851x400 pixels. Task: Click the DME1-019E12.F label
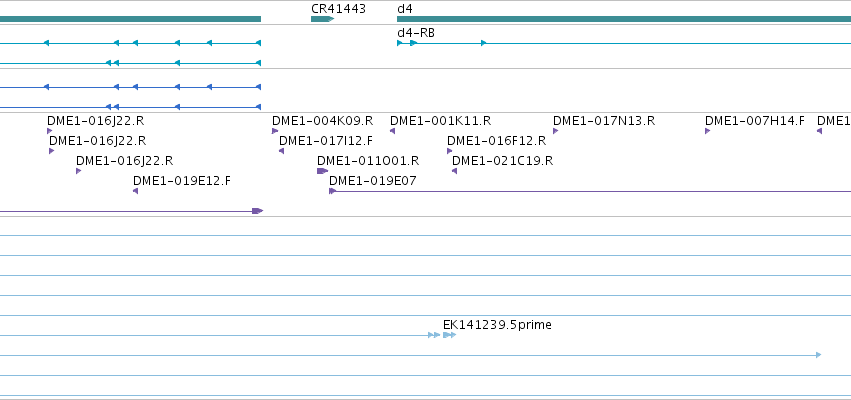181,181
